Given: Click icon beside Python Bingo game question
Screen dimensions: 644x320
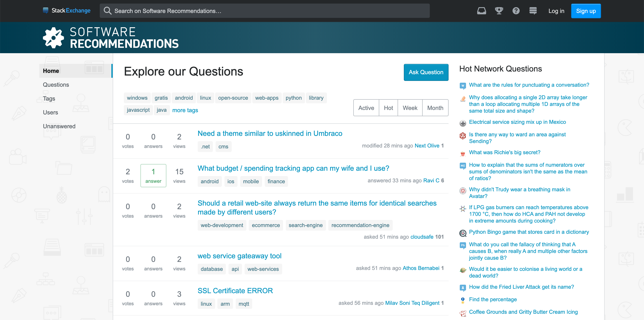Looking at the screenshot, I should (x=463, y=233).
